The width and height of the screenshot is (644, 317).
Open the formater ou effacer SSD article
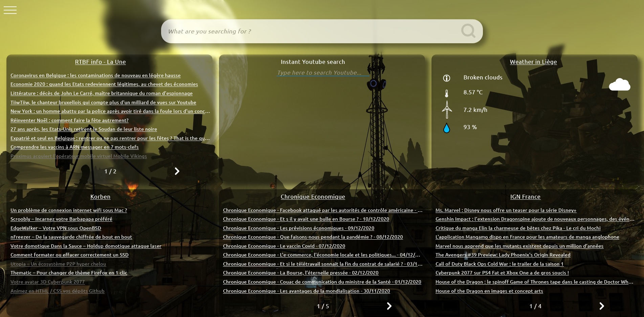pyautogui.click(x=69, y=255)
